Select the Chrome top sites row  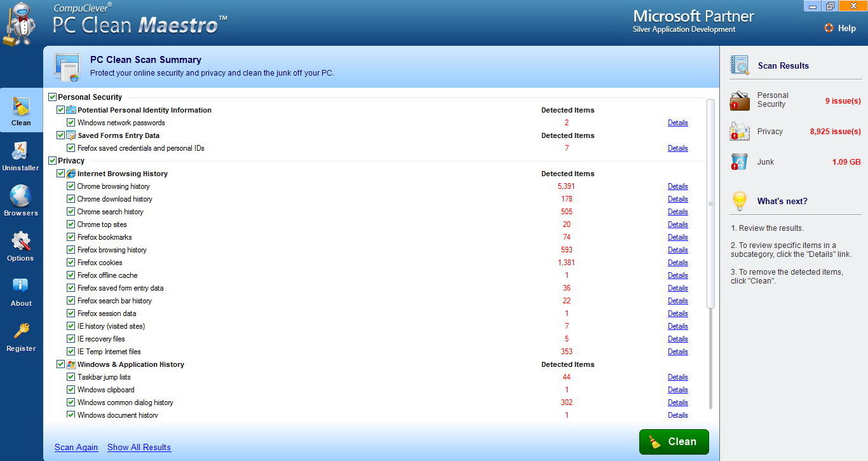pos(377,224)
